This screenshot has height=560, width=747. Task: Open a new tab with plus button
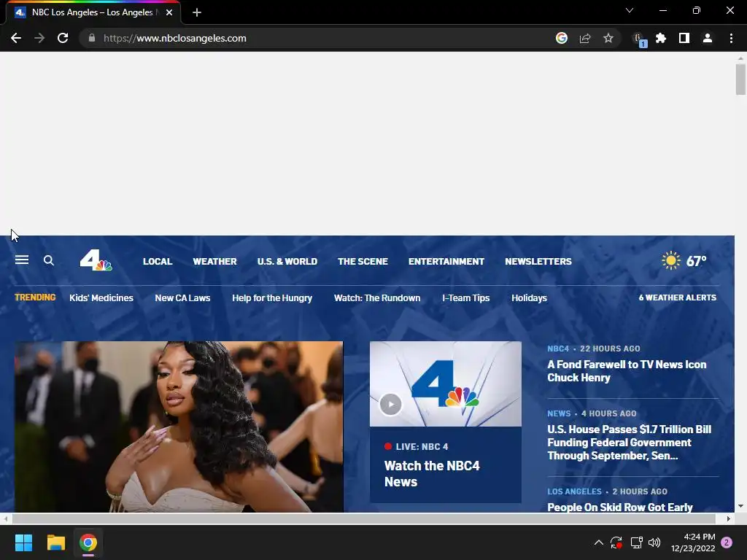[x=197, y=12]
